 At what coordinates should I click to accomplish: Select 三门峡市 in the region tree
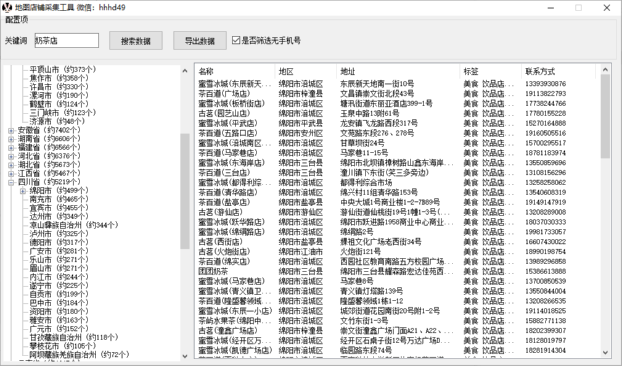(x=63, y=113)
